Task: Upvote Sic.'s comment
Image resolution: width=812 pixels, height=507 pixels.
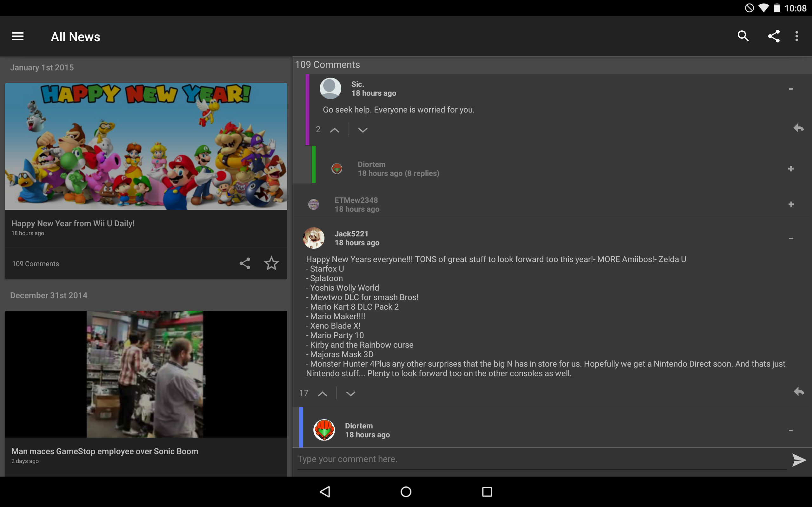Action: [x=335, y=130]
